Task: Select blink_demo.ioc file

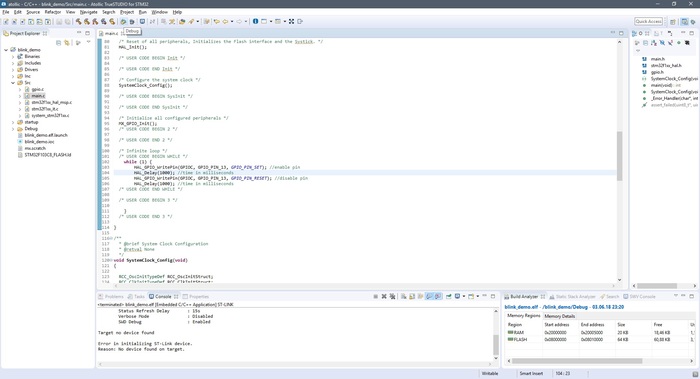Action: 39,142
